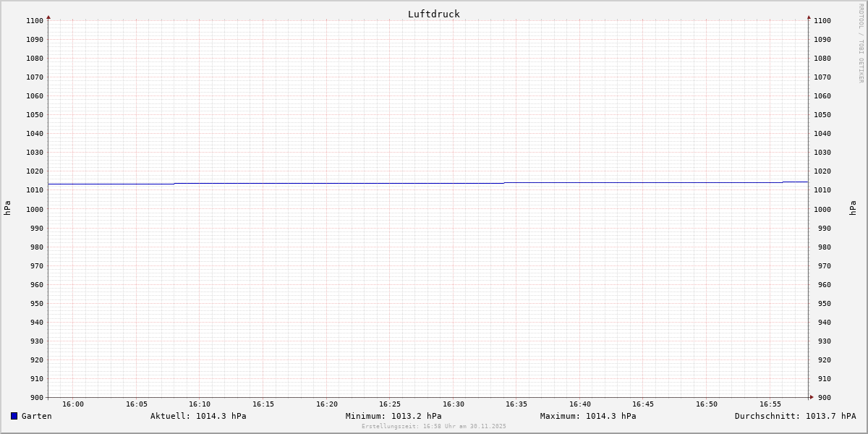868x434 pixels.
Task: Click the Garten legend label
Action: pyautogui.click(x=36, y=416)
